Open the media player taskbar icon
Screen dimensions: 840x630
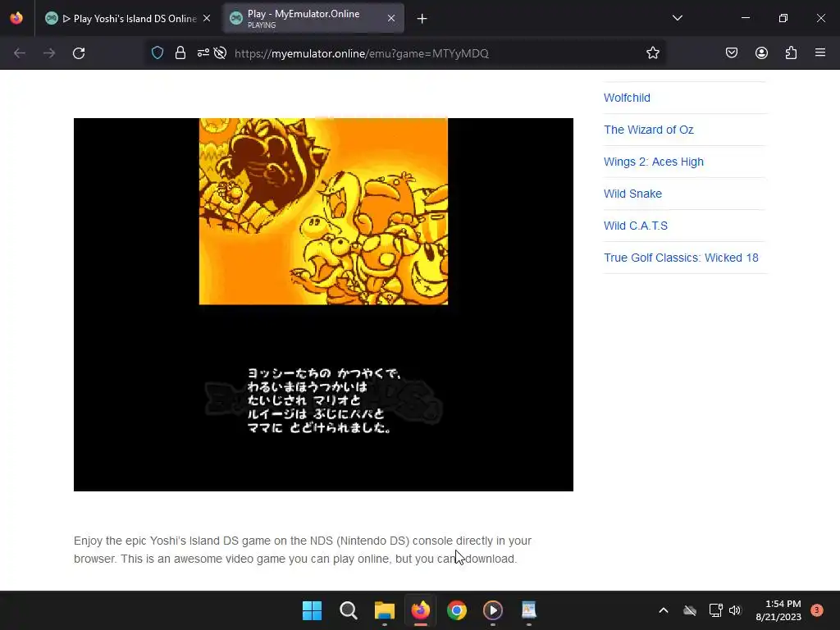[x=493, y=610]
